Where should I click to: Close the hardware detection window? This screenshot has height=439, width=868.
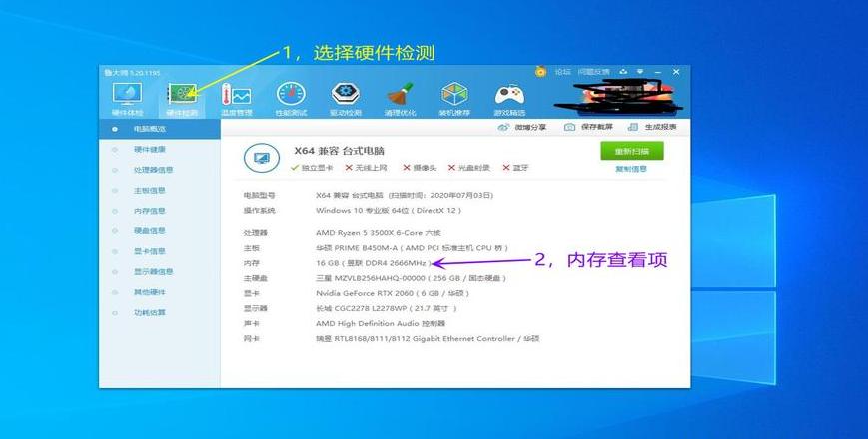[676, 72]
